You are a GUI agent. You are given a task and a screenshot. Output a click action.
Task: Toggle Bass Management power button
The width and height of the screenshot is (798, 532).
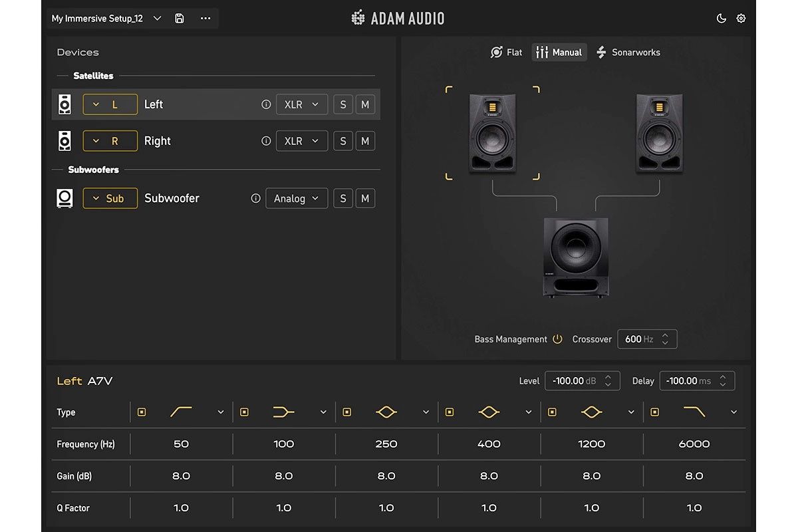(557, 339)
